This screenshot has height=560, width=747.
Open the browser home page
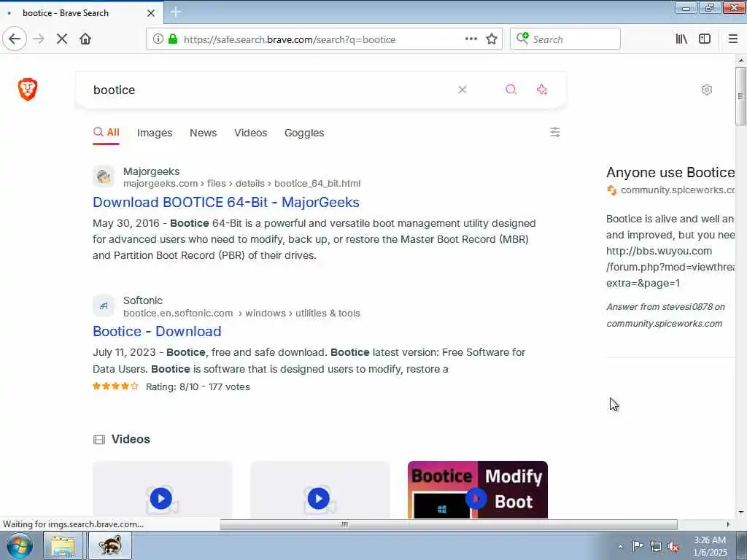[x=85, y=39]
